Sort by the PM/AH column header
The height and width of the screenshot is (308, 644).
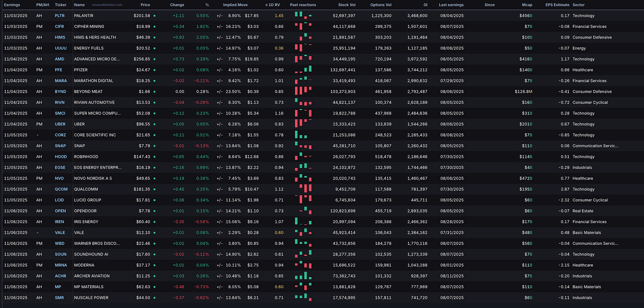[42, 5]
